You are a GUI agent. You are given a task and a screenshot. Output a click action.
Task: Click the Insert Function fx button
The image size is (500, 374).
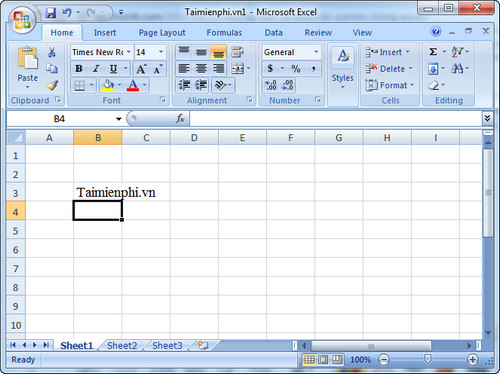(x=180, y=118)
